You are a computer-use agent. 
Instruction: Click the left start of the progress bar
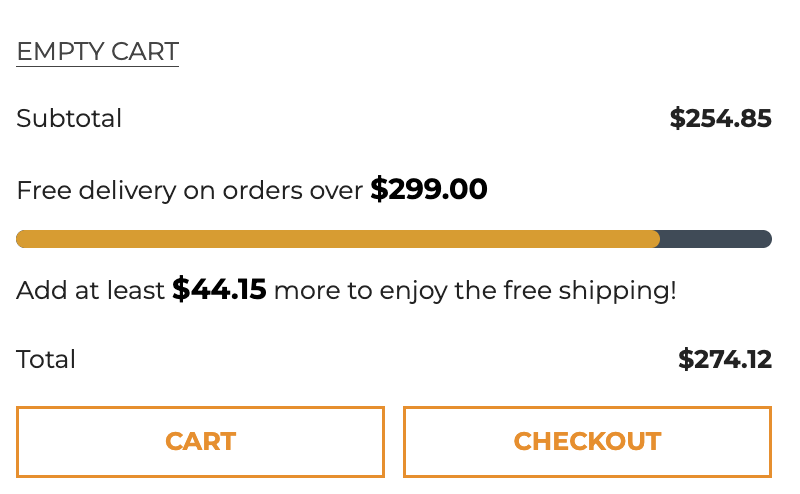[21, 239]
